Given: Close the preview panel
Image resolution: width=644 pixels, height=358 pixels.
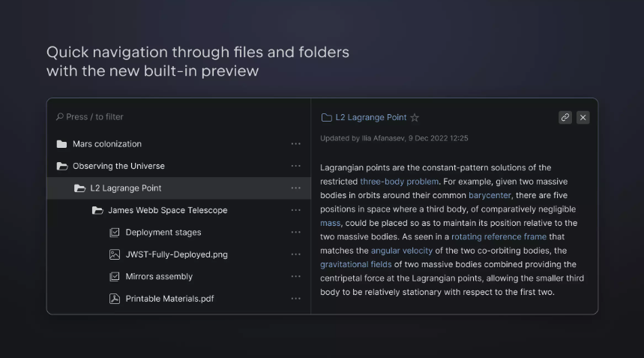Looking at the screenshot, I should pos(583,117).
